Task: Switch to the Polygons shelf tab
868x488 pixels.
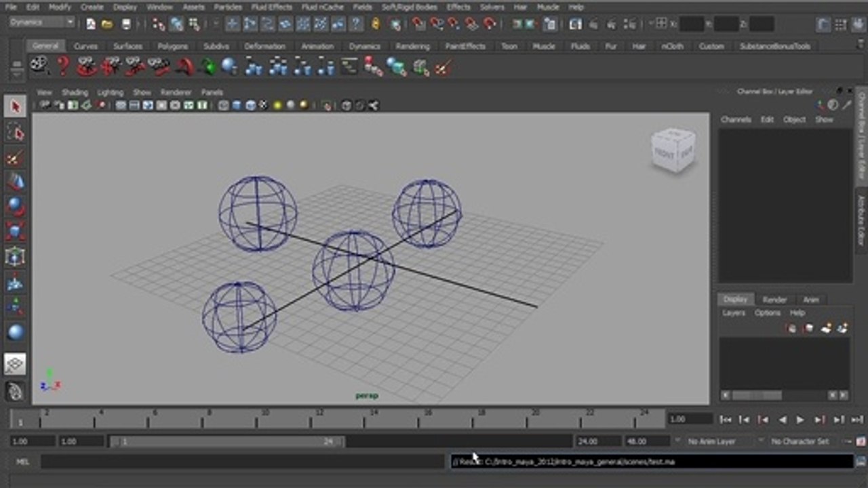Action: [x=172, y=47]
